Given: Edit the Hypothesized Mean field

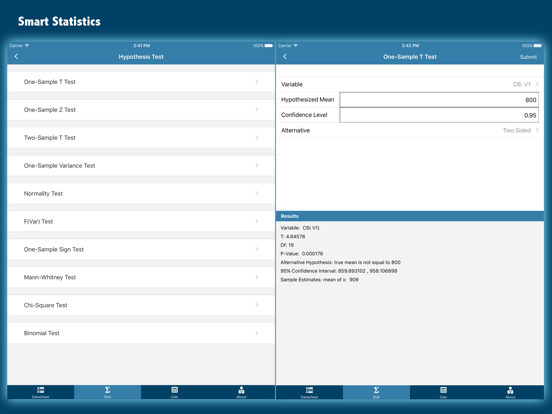Looking at the screenshot, I should 439,100.
